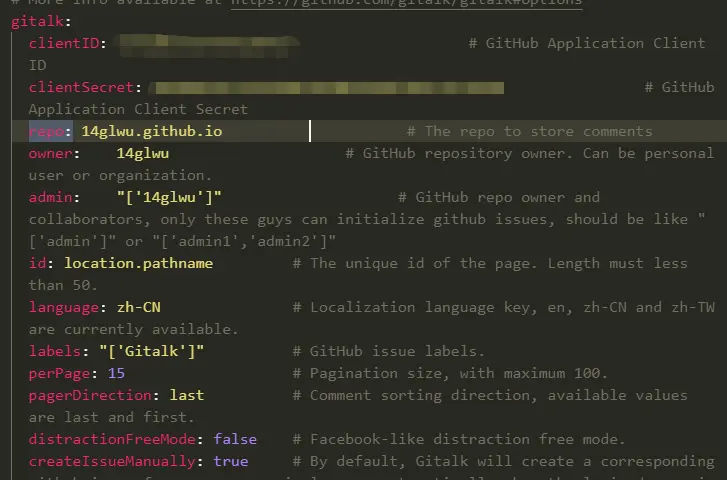727x480 pixels.
Task: Click the createIssueManually key
Action: [x=112, y=461]
